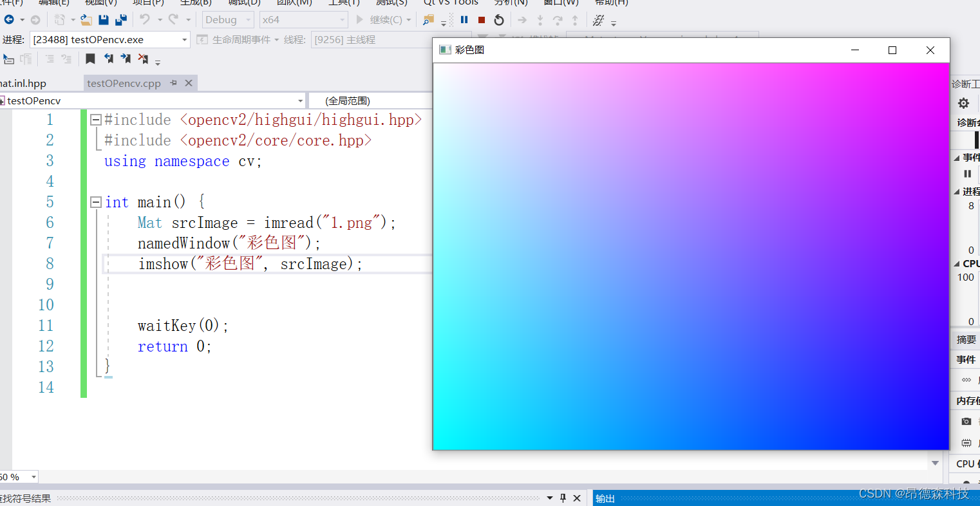This screenshot has width=980, height=506.
Task: Close the find symbol results panel
Action: pos(577,498)
